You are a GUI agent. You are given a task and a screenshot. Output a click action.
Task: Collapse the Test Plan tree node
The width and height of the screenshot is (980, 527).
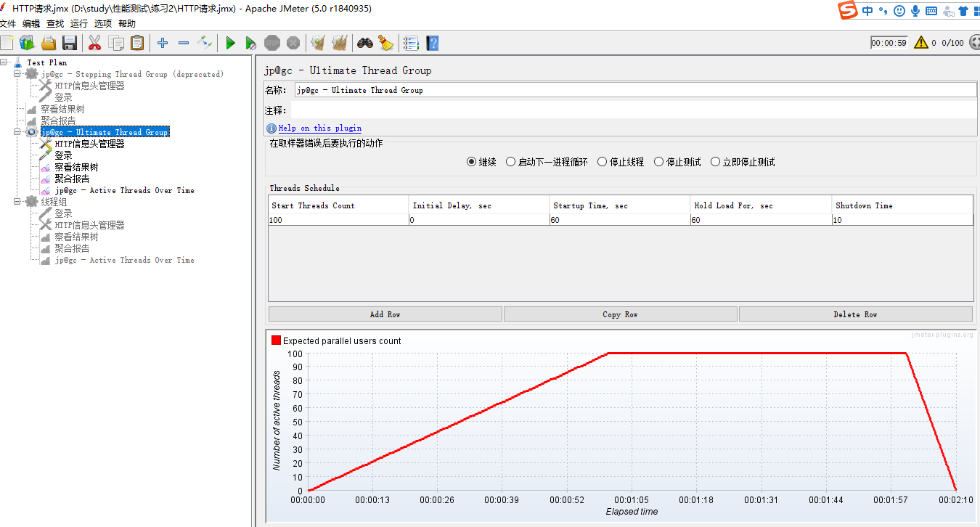[x=4, y=62]
